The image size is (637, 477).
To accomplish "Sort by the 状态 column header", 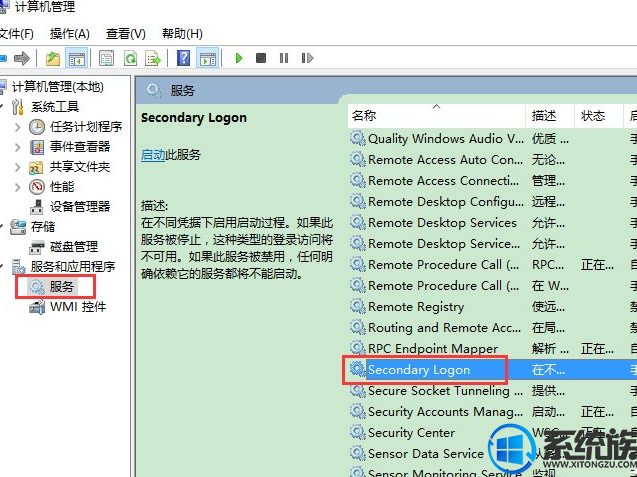I will (x=598, y=116).
